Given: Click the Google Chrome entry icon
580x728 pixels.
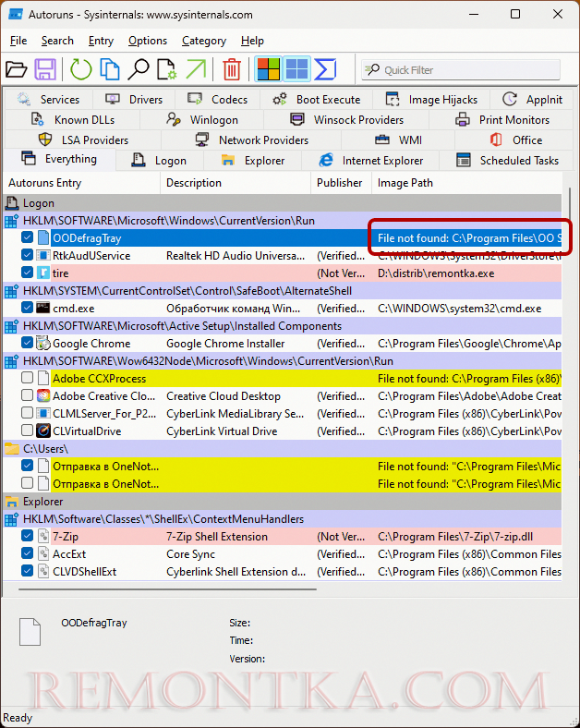Looking at the screenshot, I should point(43,343).
